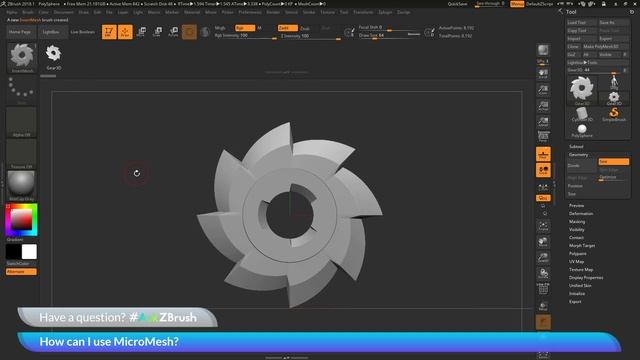Click the Zoom canvas icon

point(543,90)
